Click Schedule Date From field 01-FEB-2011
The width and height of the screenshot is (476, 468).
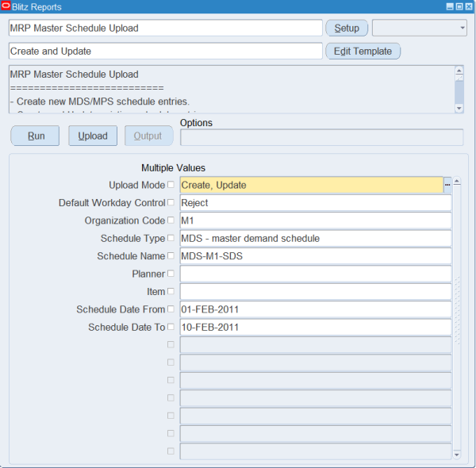(x=316, y=309)
